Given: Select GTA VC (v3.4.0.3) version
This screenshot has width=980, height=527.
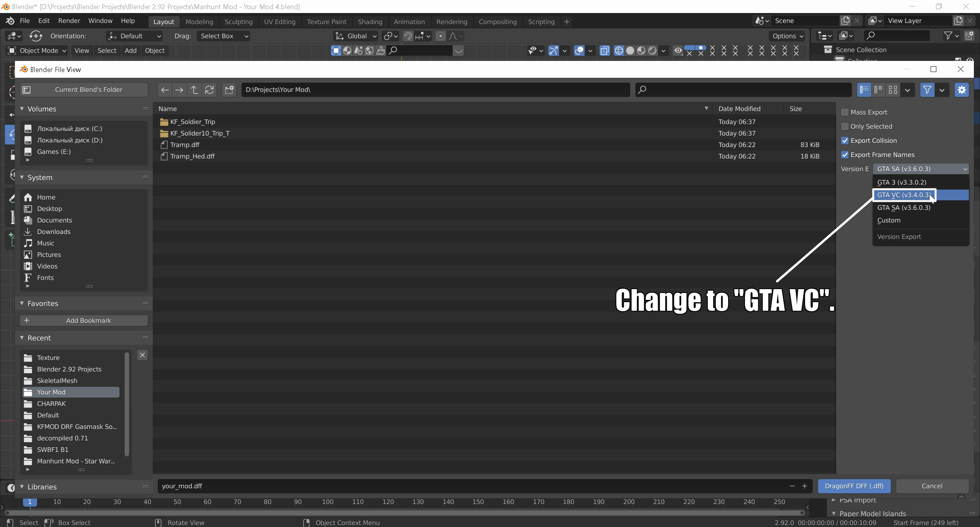Looking at the screenshot, I should coord(903,195).
